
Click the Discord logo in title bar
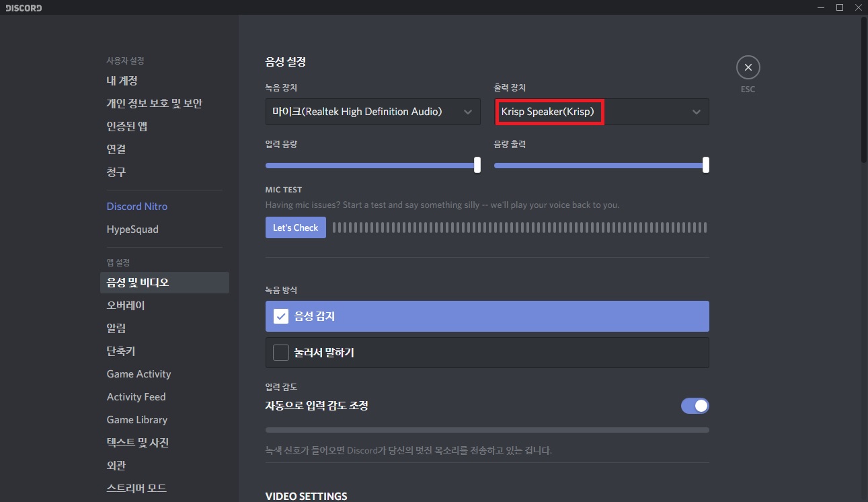(x=24, y=8)
